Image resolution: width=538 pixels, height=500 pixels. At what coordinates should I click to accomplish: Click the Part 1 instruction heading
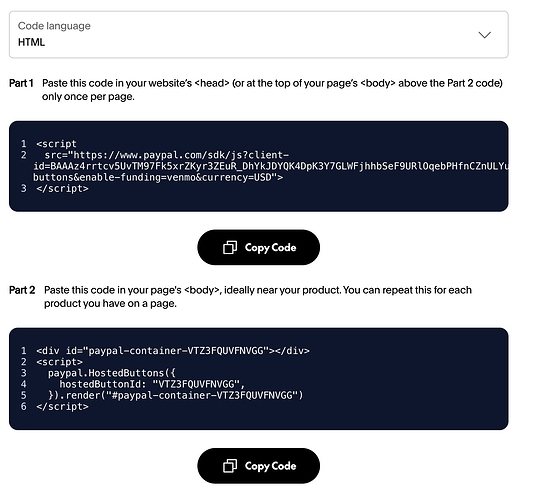pyautogui.click(x=21, y=83)
